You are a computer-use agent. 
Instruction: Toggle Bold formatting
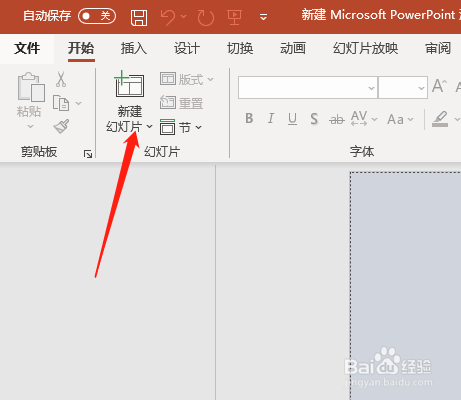pos(249,118)
